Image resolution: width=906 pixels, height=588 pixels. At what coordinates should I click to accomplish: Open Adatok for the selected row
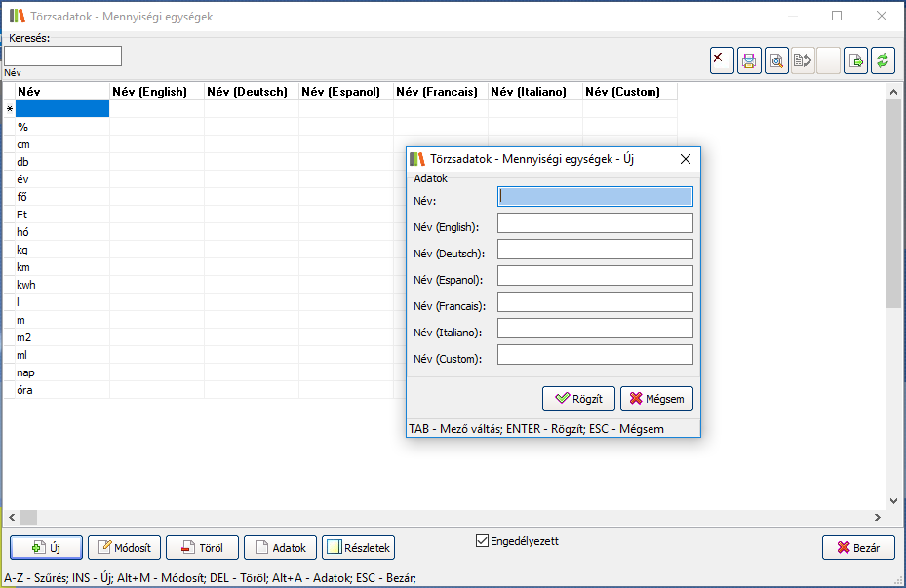tap(280, 548)
